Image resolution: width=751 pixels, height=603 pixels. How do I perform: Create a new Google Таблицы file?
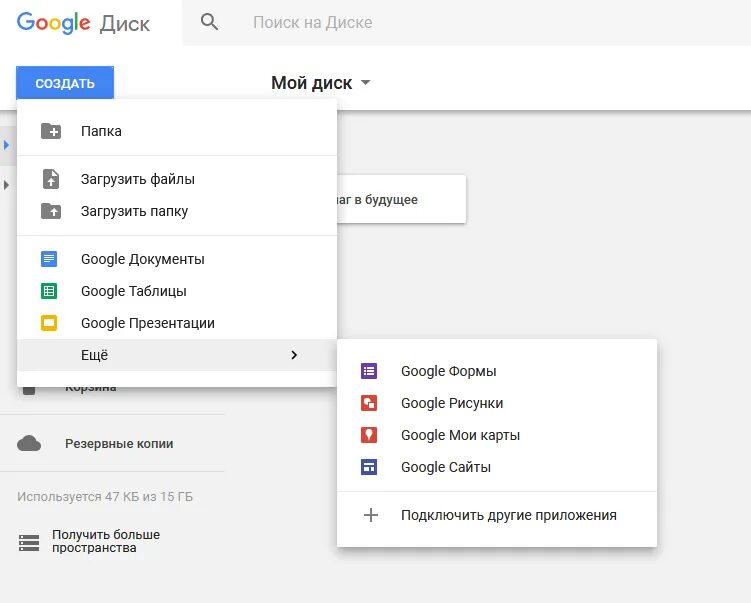177,291
